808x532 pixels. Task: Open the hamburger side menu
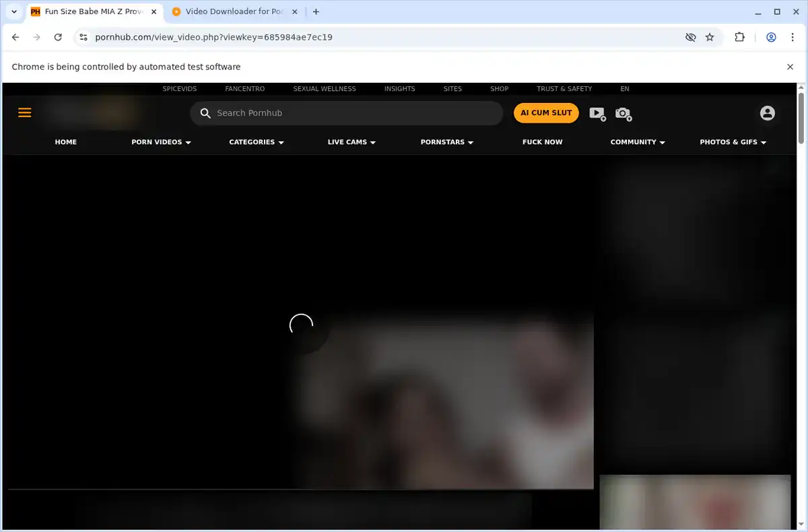pyautogui.click(x=25, y=113)
